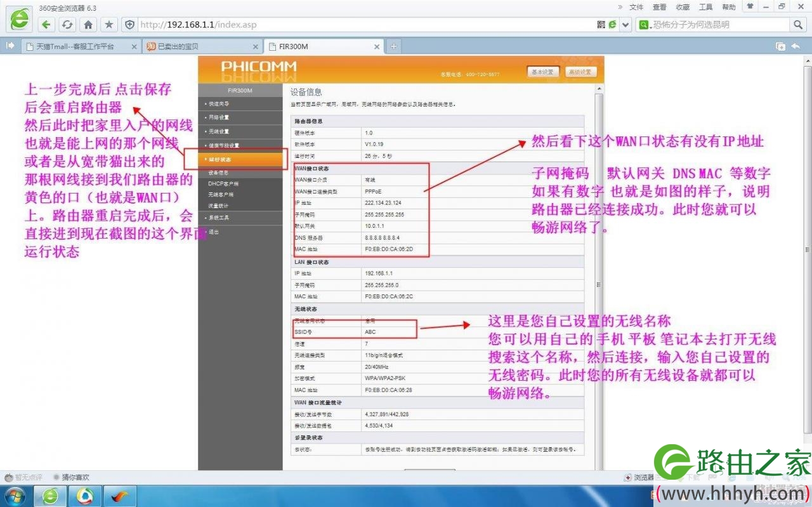812x507 pixels.
Task: Reload the page with the refresh icon
Action: [x=67, y=25]
